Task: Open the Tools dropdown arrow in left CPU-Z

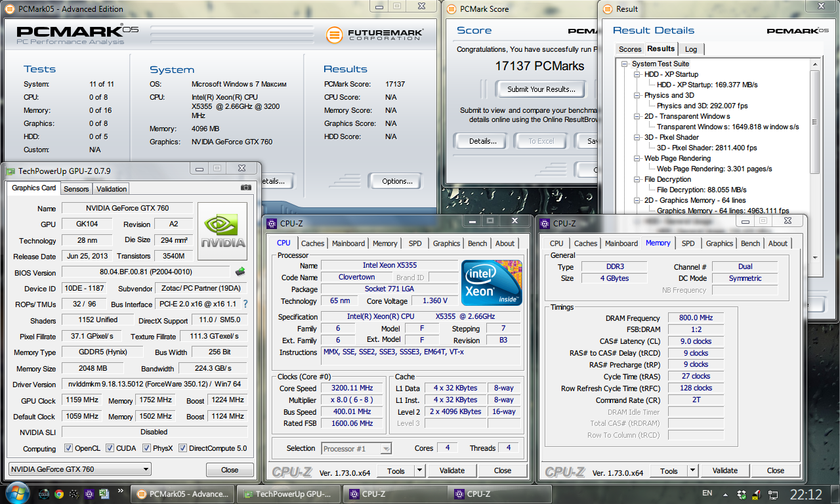Action: (420, 471)
